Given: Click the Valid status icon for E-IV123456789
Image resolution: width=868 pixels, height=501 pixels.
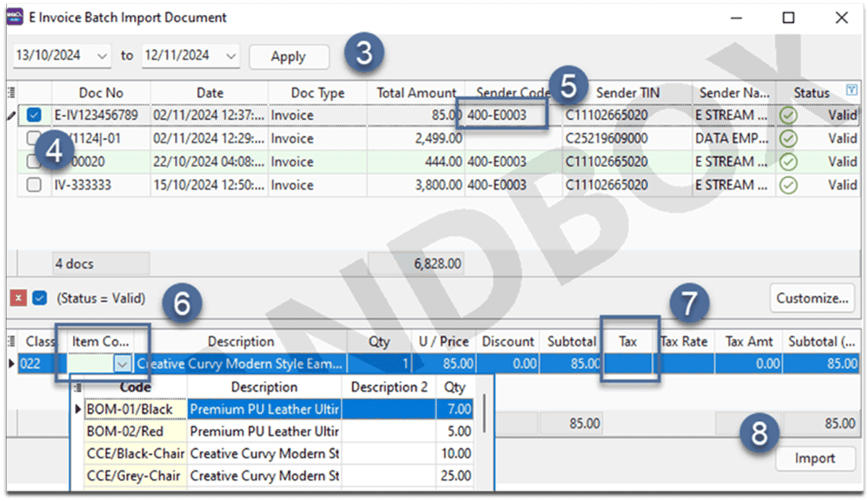Looking at the screenshot, I should tap(788, 115).
